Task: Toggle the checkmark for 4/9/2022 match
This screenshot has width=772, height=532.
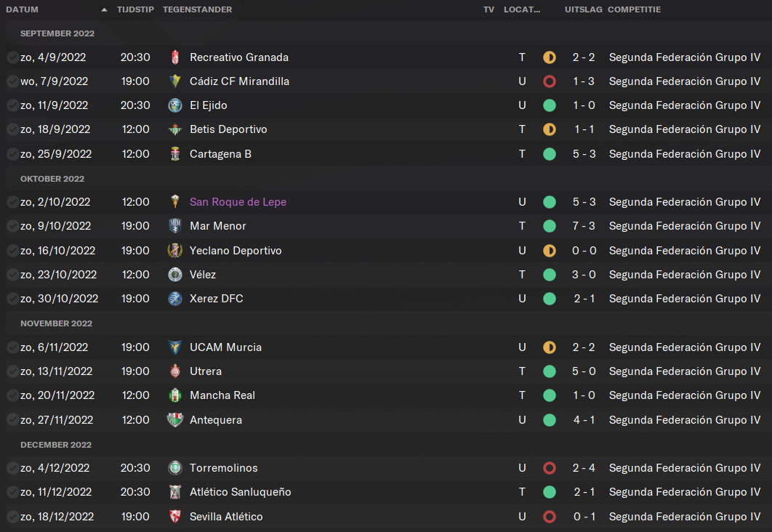Action: click(13, 57)
